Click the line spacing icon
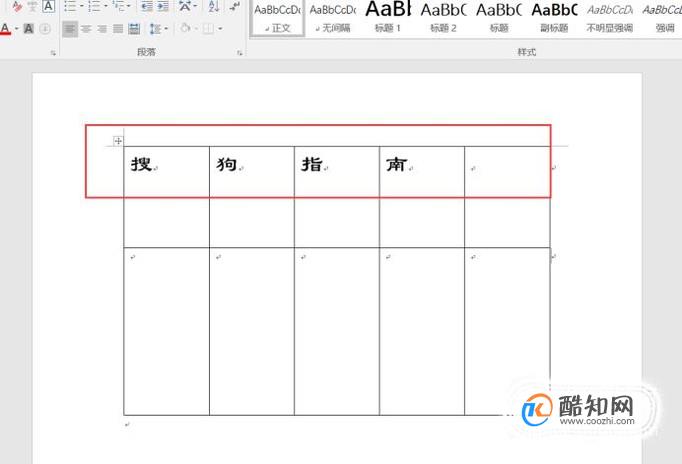Screen dimensions: 682x464 pos(155,29)
